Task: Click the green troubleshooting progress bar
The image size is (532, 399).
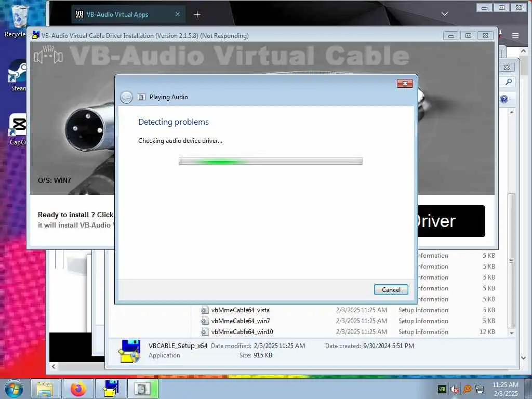Action: click(x=271, y=161)
